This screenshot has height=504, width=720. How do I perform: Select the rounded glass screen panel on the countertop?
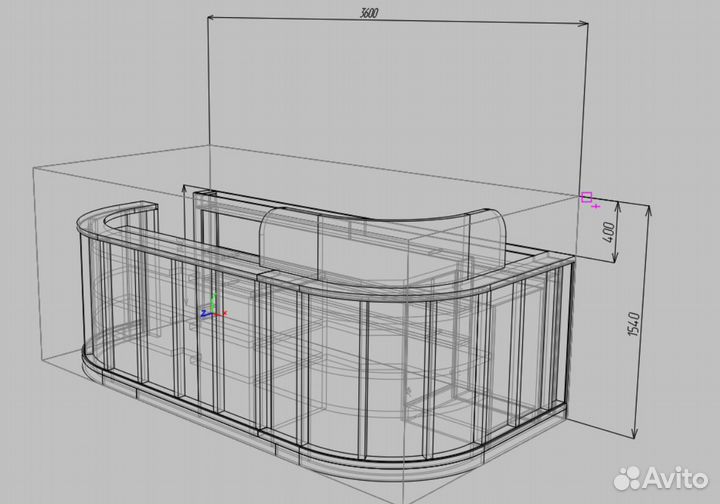(383, 243)
